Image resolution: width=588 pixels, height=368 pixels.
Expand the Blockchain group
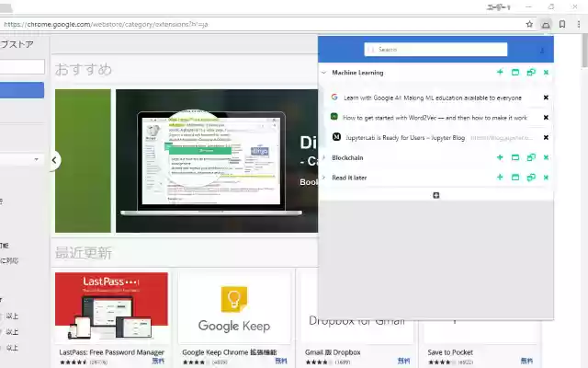(x=324, y=157)
